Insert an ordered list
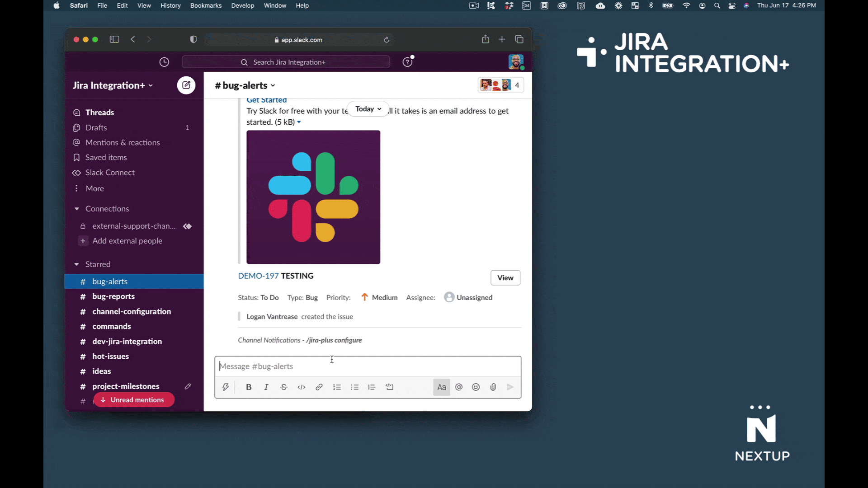868x488 pixels. (x=337, y=387)
